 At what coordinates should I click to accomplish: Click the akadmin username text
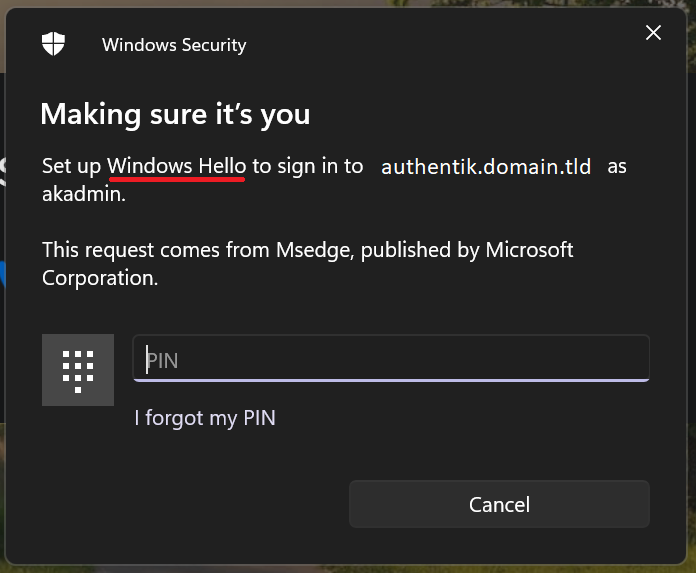pyautogui.click(x=84, y=194)
